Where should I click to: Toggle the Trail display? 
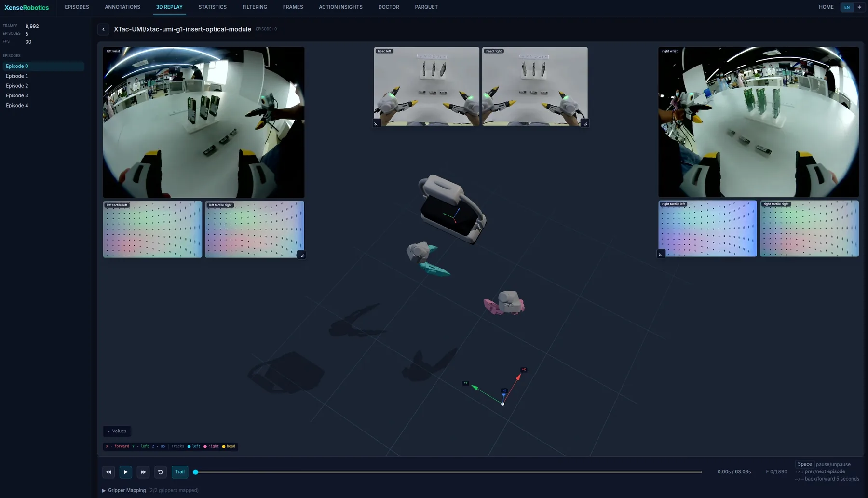point(180,472)
